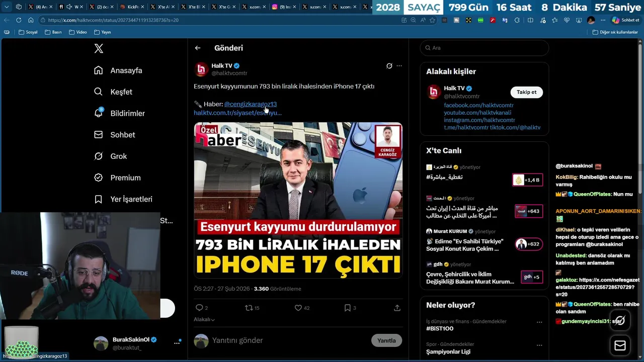Open Yer İşaretleri bookmarks
The width and height of the screenshot is (644, 362).
tap(123, 199)
